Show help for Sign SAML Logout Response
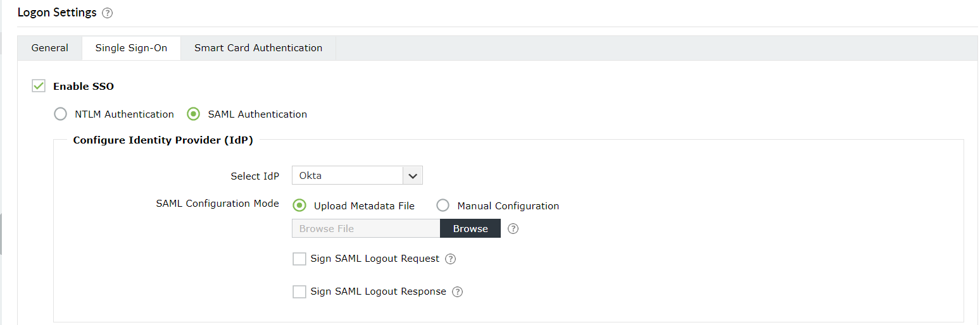The height and width of the screenshot is (325, 980). (x=458, y=291)
